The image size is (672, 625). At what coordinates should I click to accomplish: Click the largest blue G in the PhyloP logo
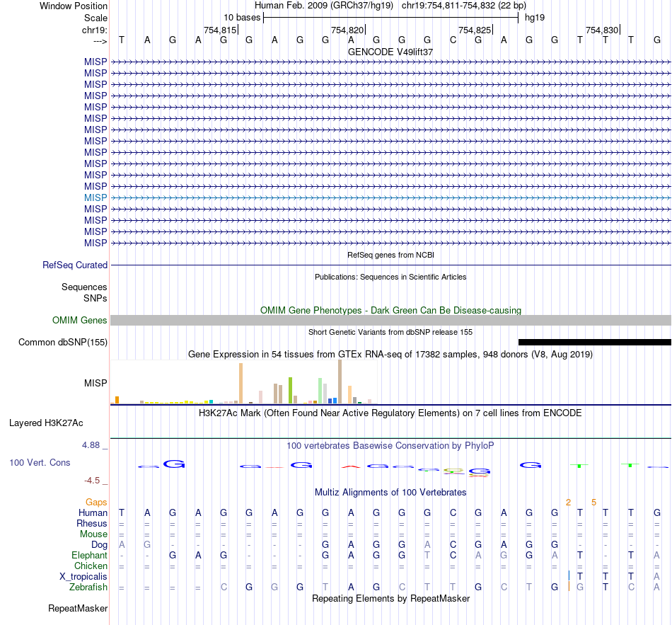175,464
